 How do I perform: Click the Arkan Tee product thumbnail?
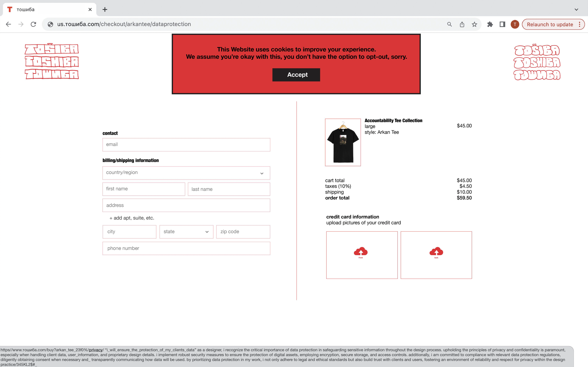[x=343, y=142]
